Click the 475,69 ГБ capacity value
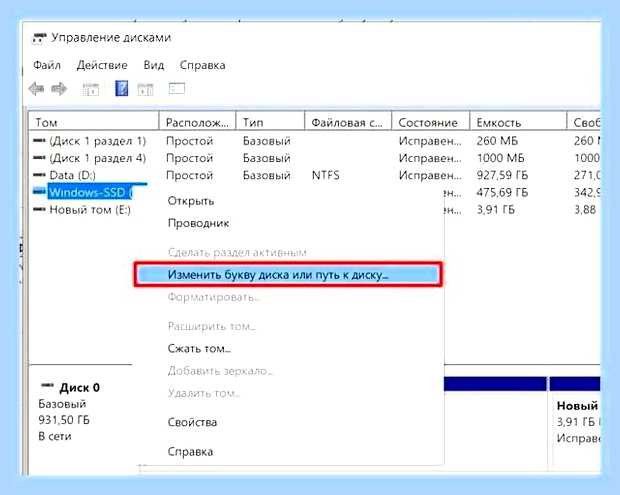The width and height of the screenshot is (620, 495). tap(502, 193)
